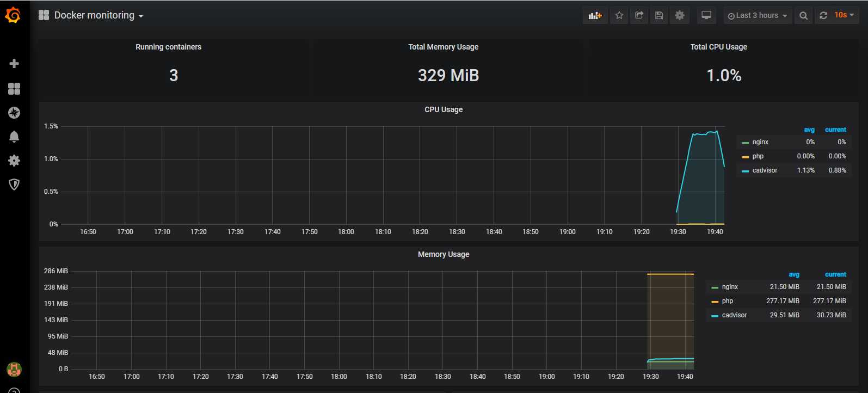Open the dashboard grid icon beside title

coord(44,15)
